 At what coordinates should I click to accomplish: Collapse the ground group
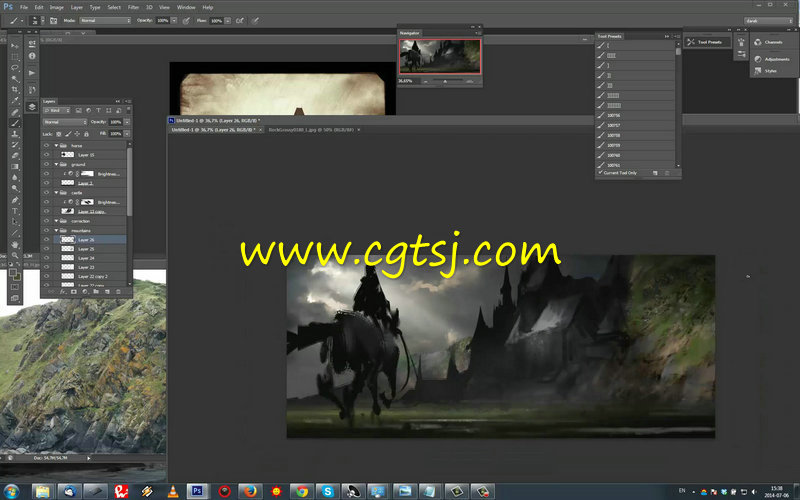pos(56,164)
